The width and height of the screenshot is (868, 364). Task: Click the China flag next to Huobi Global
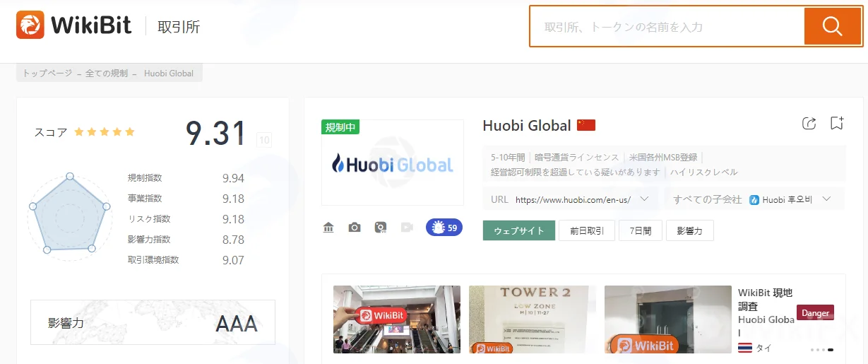pyautogui.click(x=586, y=125)
